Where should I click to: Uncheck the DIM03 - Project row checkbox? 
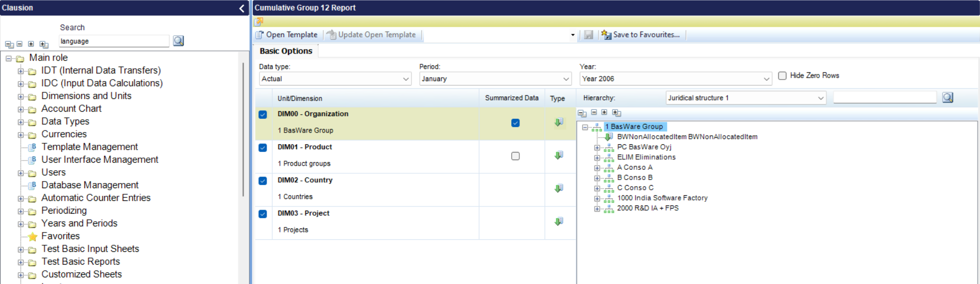tap(262, 214)
